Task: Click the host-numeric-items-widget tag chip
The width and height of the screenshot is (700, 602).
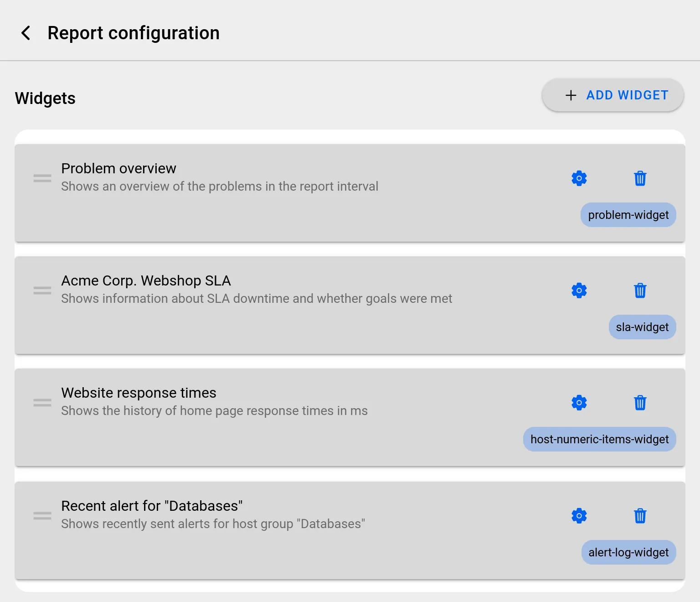Action: tap(600, 439)
